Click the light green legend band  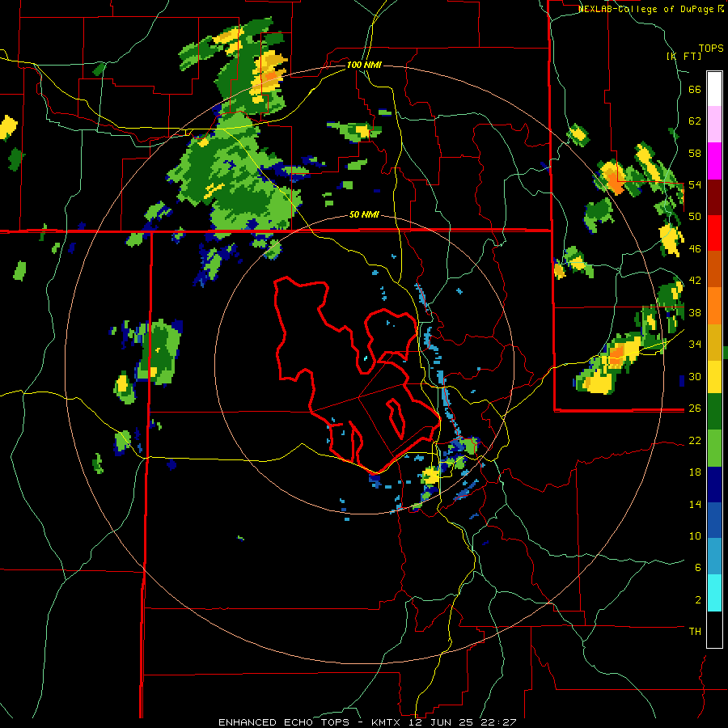[714, 448]
